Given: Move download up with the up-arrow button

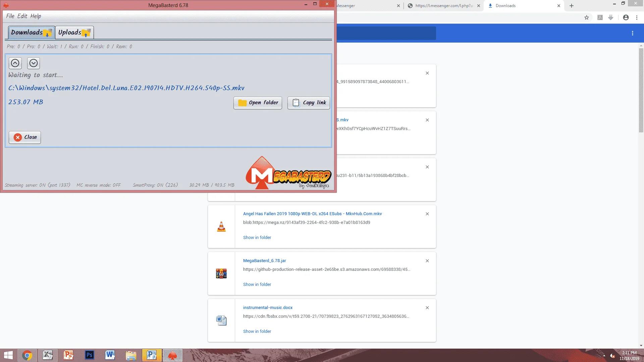Looking at the screenshot, I should [x=15, y=63].
